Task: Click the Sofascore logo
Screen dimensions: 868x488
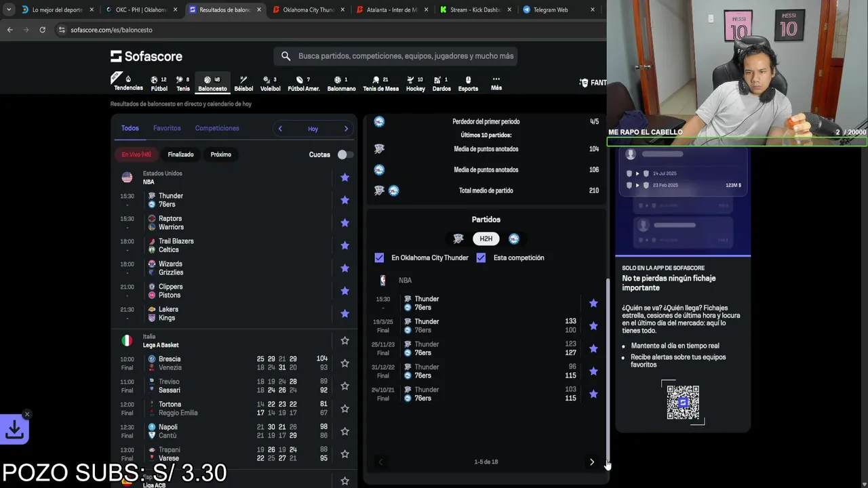Action: click(146, 56)
